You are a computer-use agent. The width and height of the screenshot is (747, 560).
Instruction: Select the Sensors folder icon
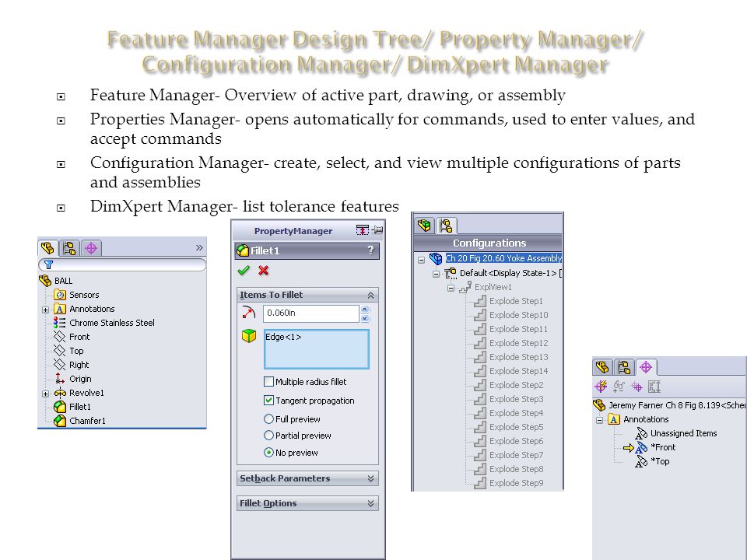[60, 295]
